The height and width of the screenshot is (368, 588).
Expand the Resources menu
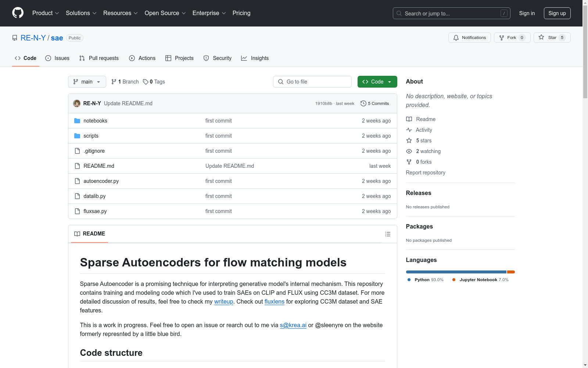tap(121, 13)
